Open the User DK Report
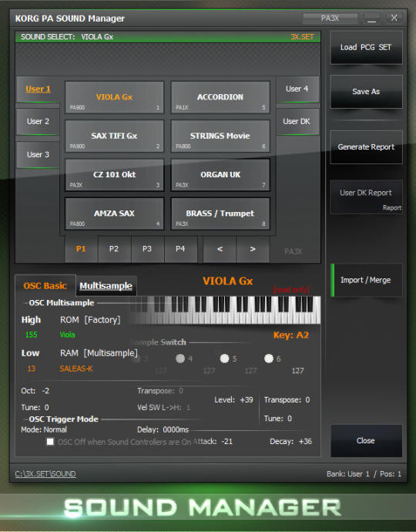416x532 pixels. (x=366, y=197)
